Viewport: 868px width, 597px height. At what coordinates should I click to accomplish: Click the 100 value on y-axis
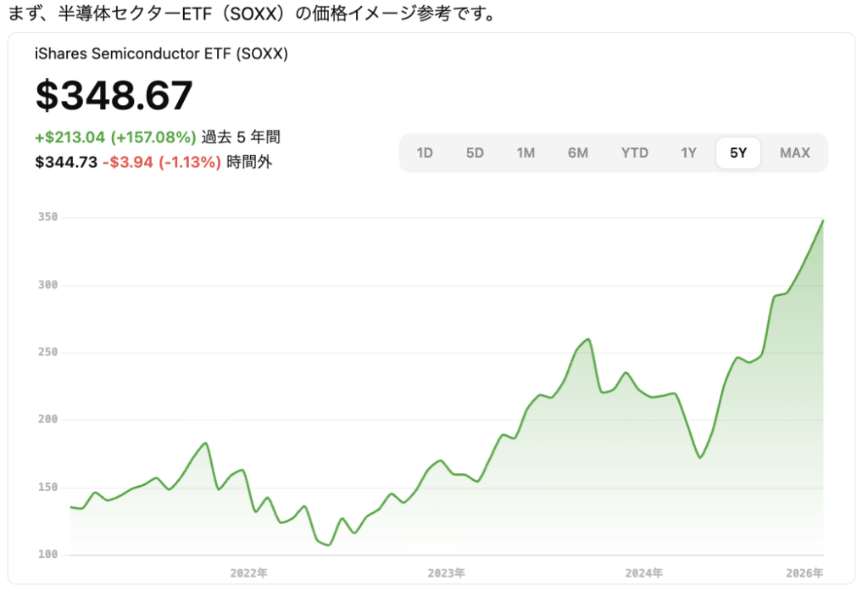(x=47, y=555)
